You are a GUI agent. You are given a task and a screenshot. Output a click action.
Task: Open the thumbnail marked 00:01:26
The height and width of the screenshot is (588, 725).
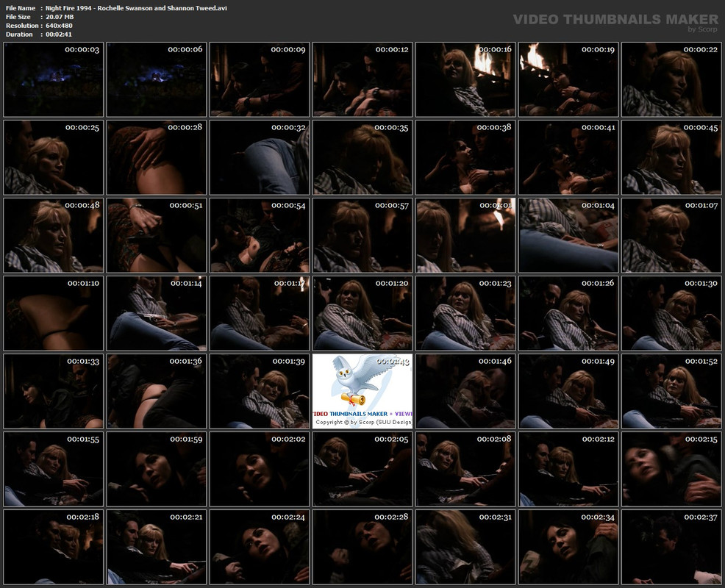tap(568, 313)
